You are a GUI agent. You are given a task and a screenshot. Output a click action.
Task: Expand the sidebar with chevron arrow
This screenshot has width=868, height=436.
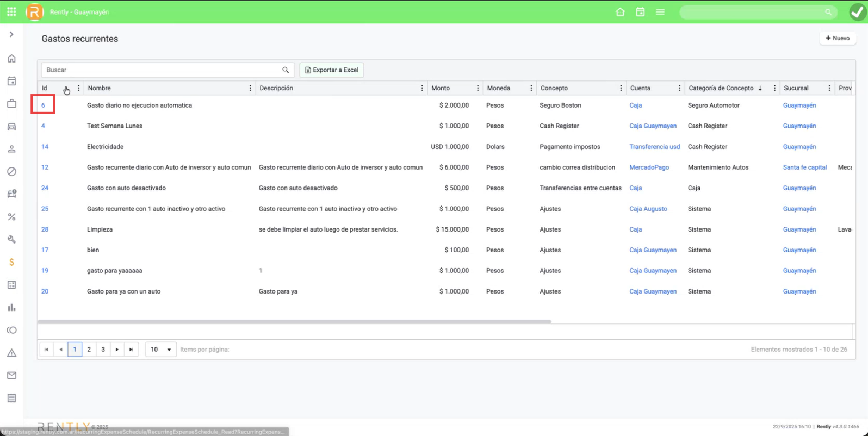click(x=11, y=34)
